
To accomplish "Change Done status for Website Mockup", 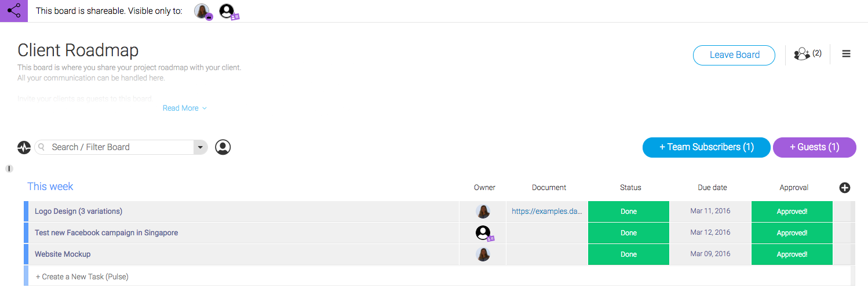I will [x=629, y=254].
